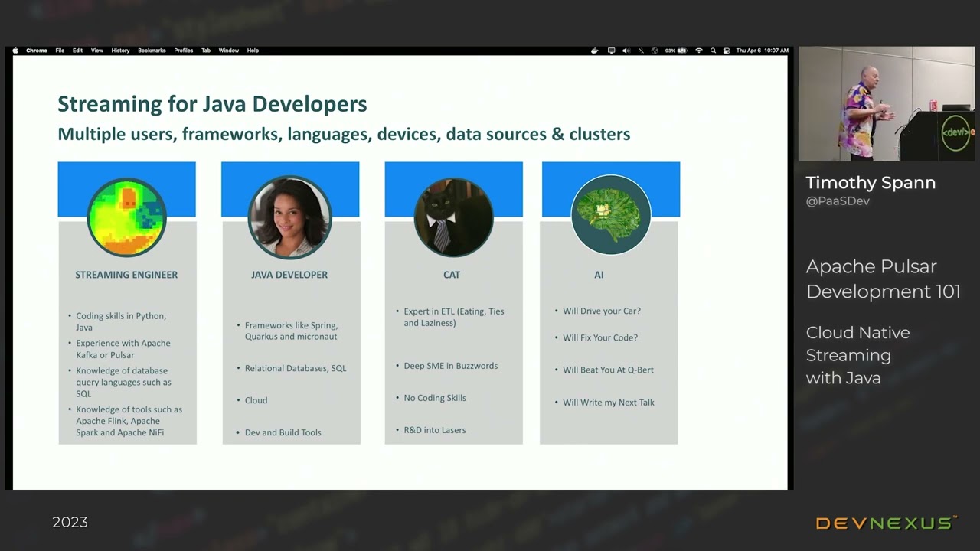Open the Control Center icon
This screenshot has width=980, height=551.
pyautogui.click(x=727, y=51)
